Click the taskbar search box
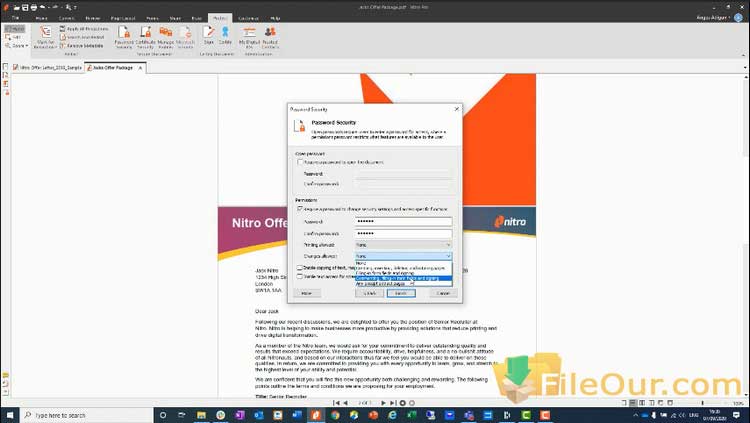 point(87,415)
